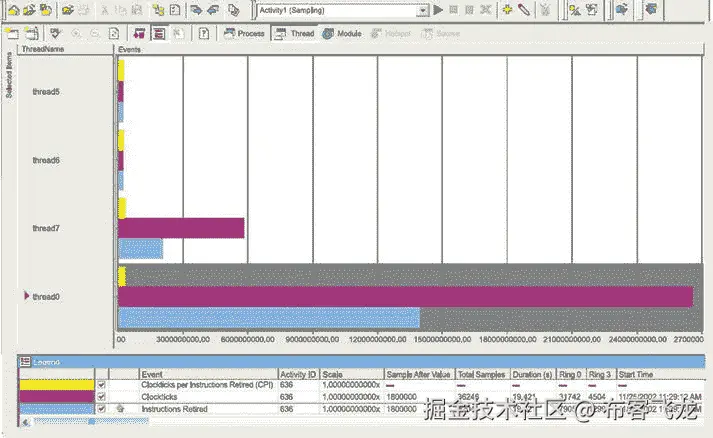713x438 pixels.
Task: Click the blue window-refresh icon in the top toolbar
Action: click(x=622, y=9)
